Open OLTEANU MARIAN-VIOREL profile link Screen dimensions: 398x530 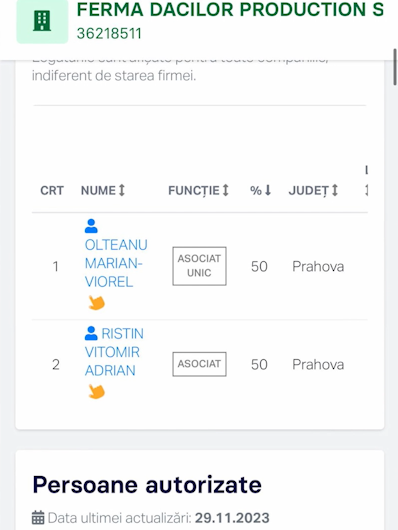click(116, 263)
